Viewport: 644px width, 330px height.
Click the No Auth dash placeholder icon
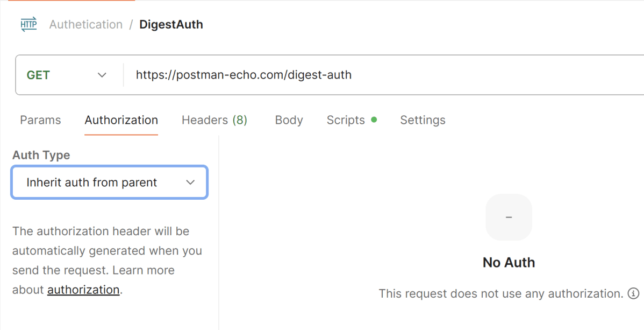tap(509, 217)
